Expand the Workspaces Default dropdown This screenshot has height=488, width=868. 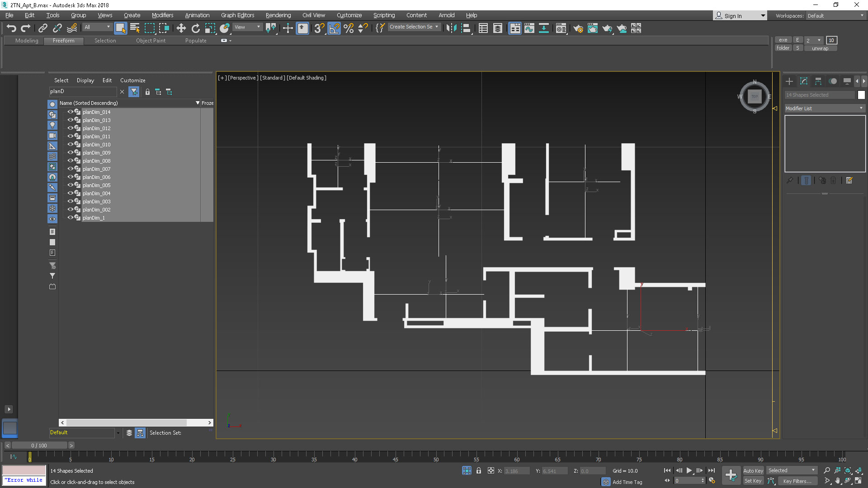(x=835, y=16)
